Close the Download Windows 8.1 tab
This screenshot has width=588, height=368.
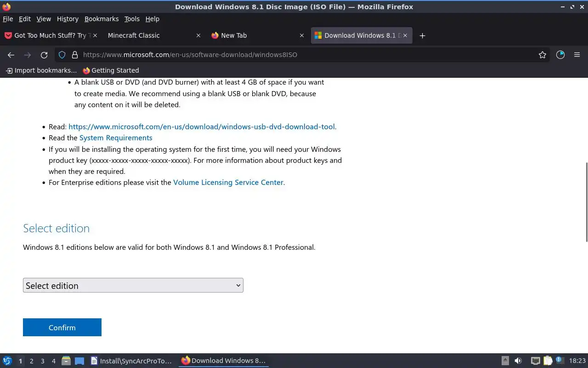click(x=405, y=35)
